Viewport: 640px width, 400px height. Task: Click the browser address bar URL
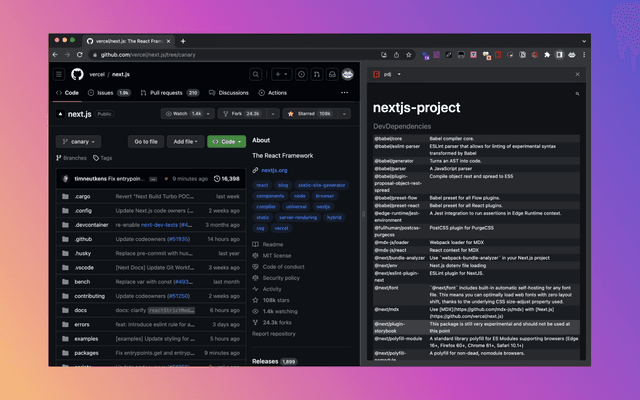(x=148, y=55)
